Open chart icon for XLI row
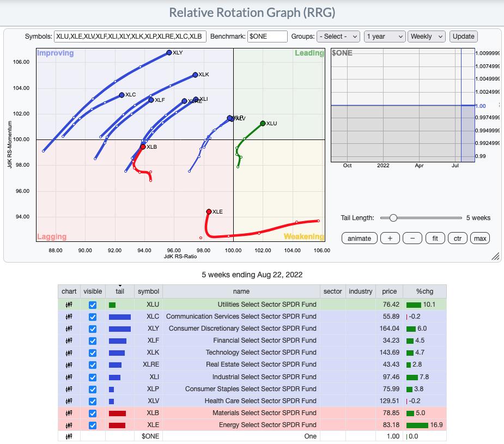This screenshot has height=444, width=504. point(69,377)
